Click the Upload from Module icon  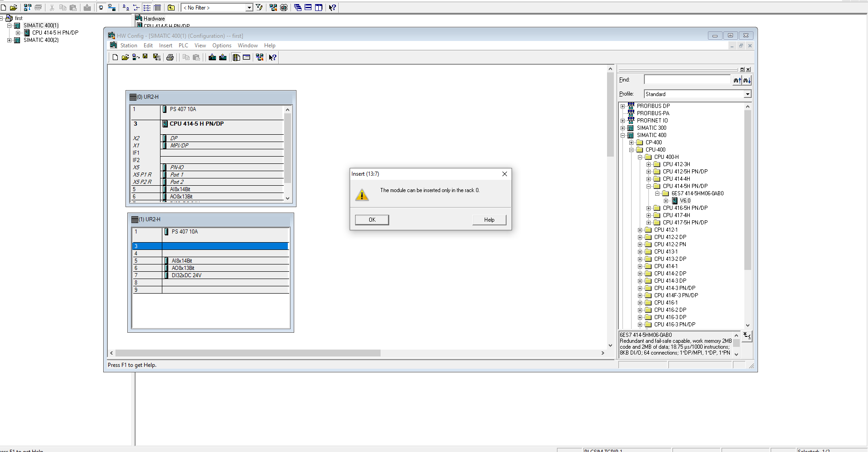click(x=223, y=57)
